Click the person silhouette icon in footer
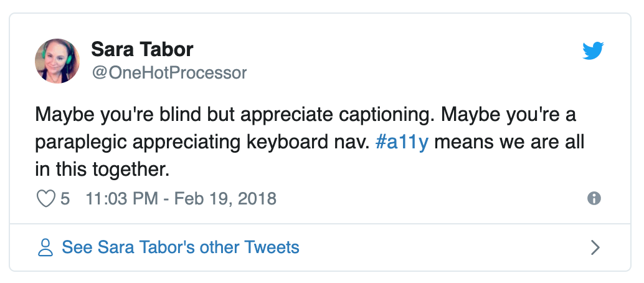 click(45, 247)
